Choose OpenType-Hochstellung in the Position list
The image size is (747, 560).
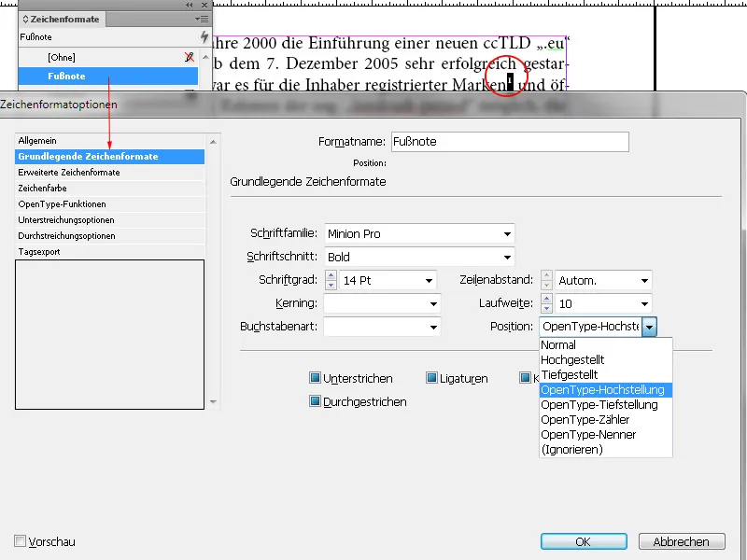pos(605,389)
